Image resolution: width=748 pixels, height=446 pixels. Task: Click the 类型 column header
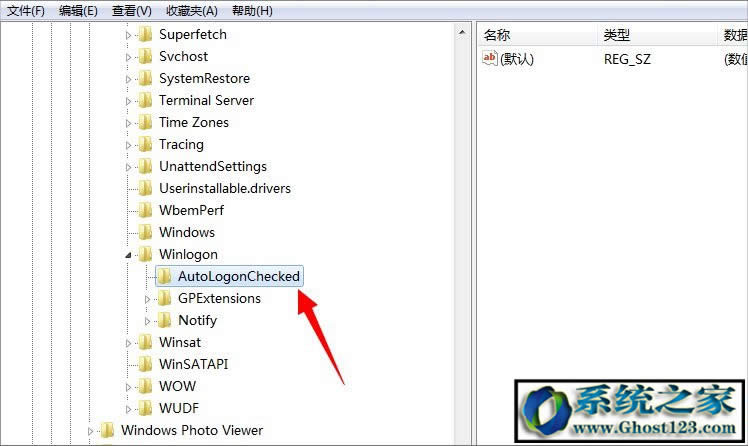pos(657,34)
